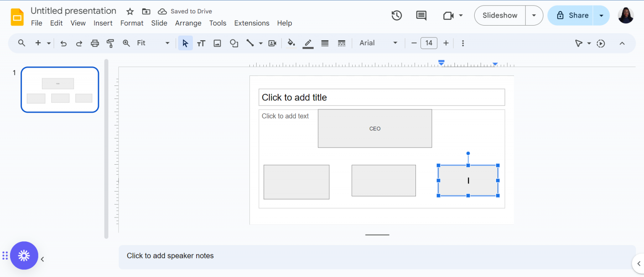
Task: Click the Paint format icon
Action: (x=110, y=43)
